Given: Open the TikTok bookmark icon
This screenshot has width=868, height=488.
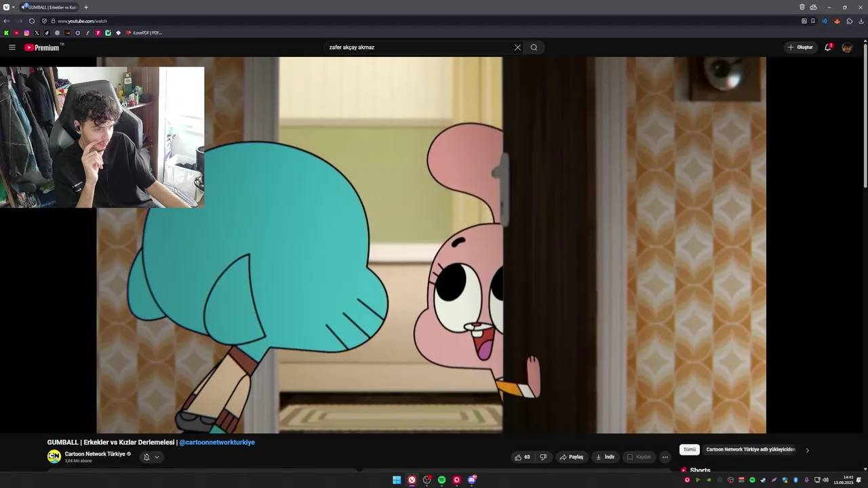Looking at the screenshot, I should click(47, 33).
